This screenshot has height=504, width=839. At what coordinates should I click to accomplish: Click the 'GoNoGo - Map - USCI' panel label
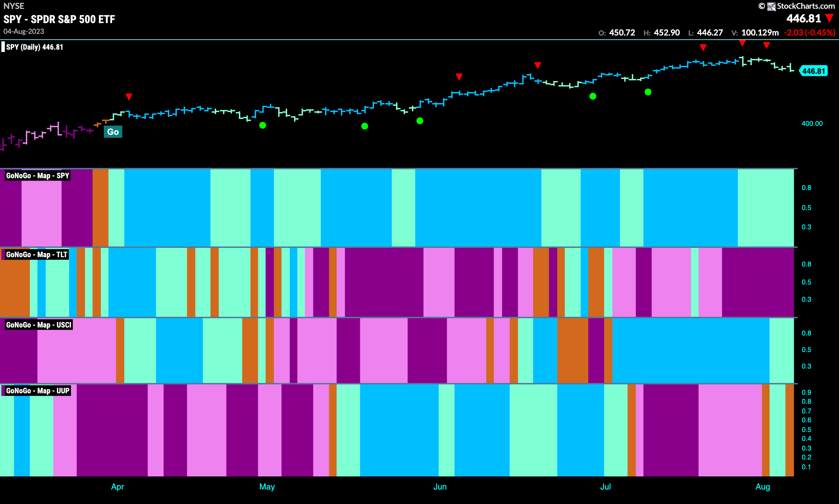point(39,325)
